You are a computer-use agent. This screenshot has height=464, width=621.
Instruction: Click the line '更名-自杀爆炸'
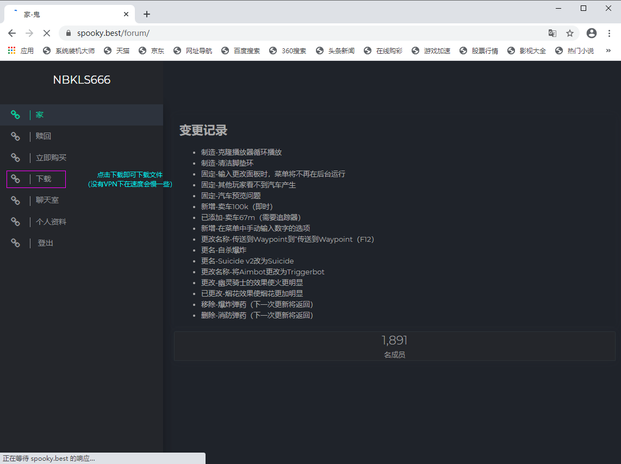click(224, 250)
